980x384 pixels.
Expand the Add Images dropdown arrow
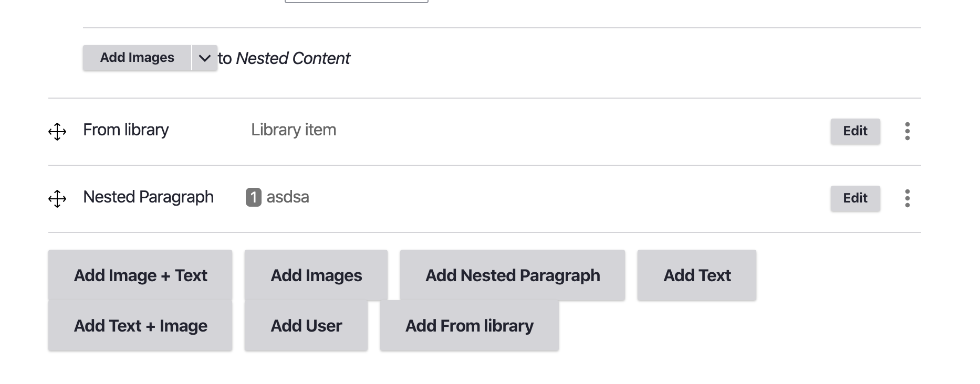click(x=204, y=58)
